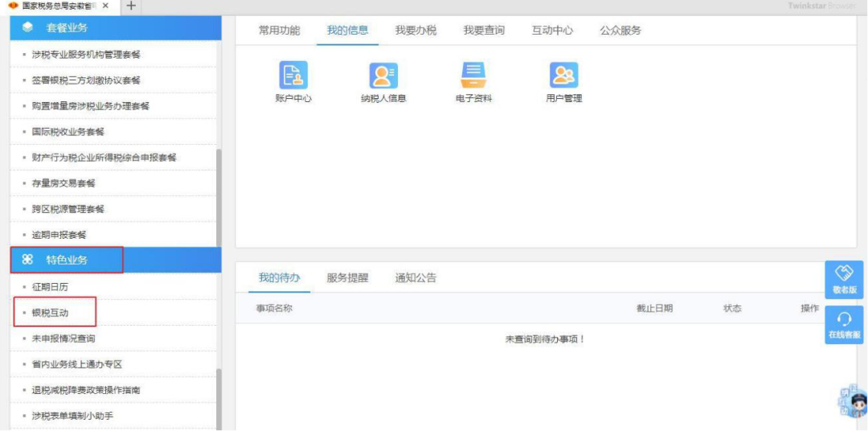
Task: Open a new browser tab with plus icon
Action: (x=131, y=6)
